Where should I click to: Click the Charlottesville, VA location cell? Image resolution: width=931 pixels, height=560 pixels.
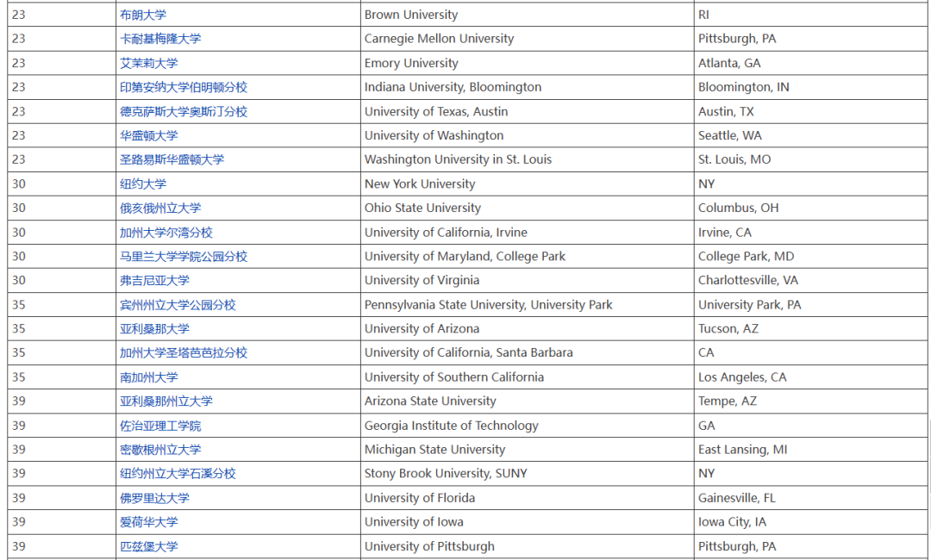[x=809, y=281]
